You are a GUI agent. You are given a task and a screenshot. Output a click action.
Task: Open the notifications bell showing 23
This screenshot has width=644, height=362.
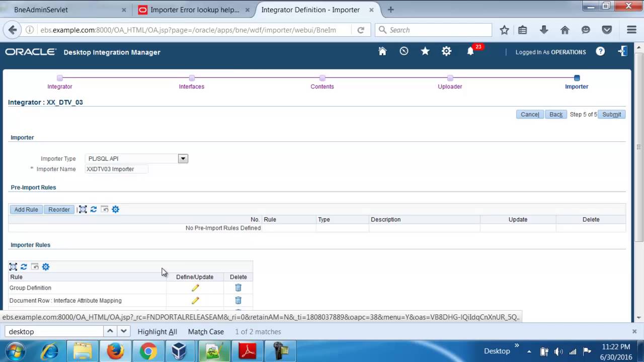tap(470, 51)
